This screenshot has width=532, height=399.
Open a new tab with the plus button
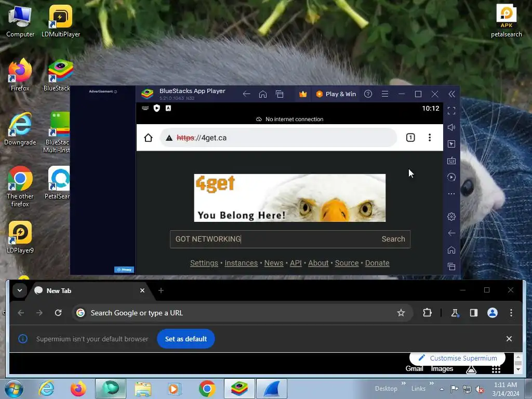tap(161, 290)
